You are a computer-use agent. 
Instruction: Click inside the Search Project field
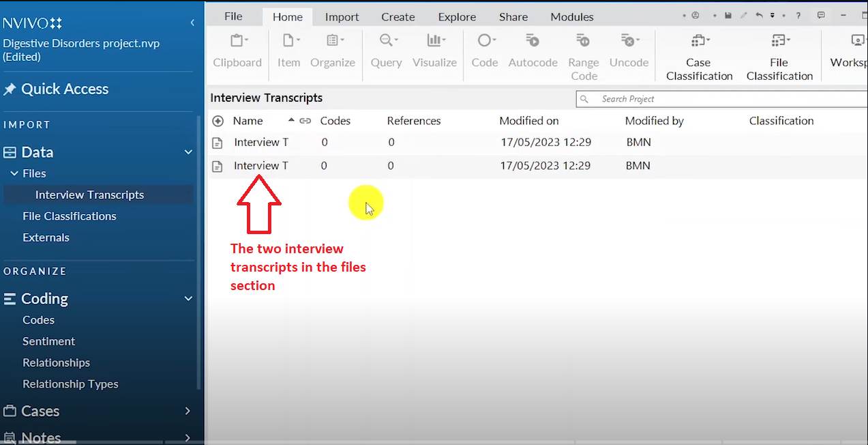pos(682,99)
